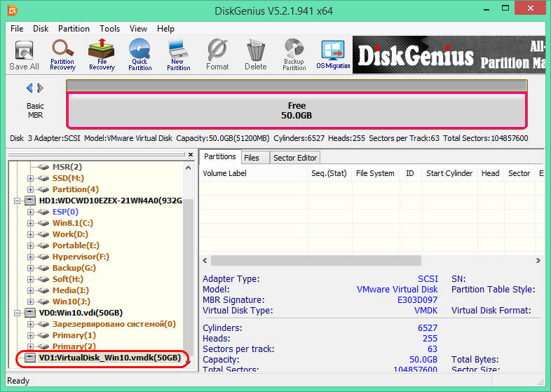Expand the Win10(J:) tree node
The image size is (551, 392).
pos(31,302)
